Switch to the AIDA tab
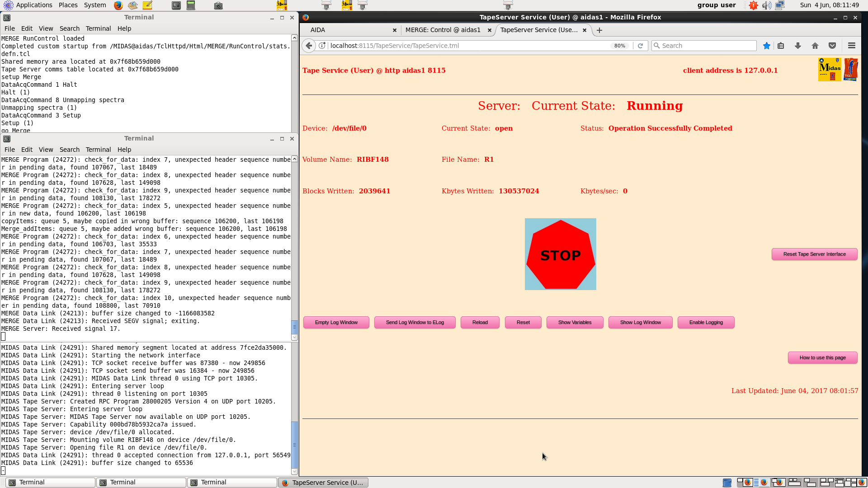 click(x=318, y=30)
